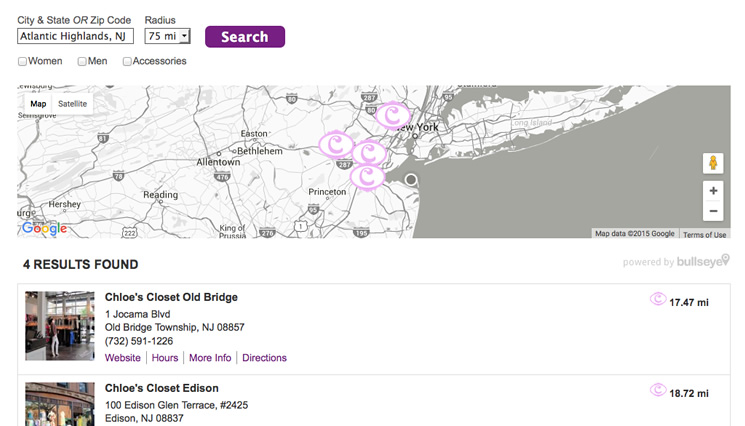Click the purple Search button
The image size is (745, 426).
[x=245, y=37]
